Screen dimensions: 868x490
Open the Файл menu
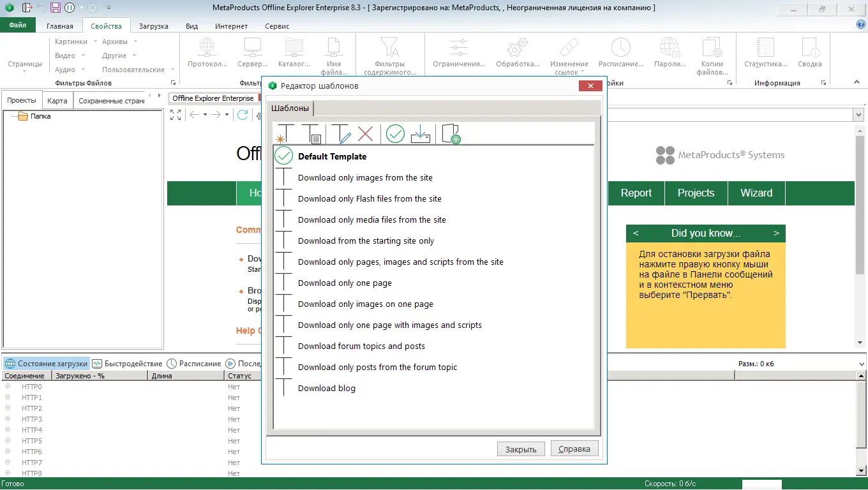click(x=18, y=26)
